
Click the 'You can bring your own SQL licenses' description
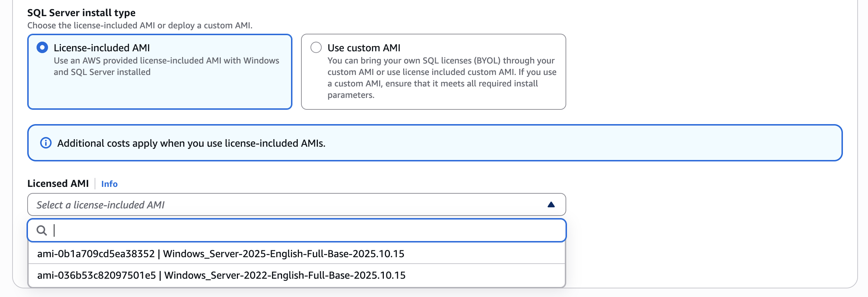(442, 78)
